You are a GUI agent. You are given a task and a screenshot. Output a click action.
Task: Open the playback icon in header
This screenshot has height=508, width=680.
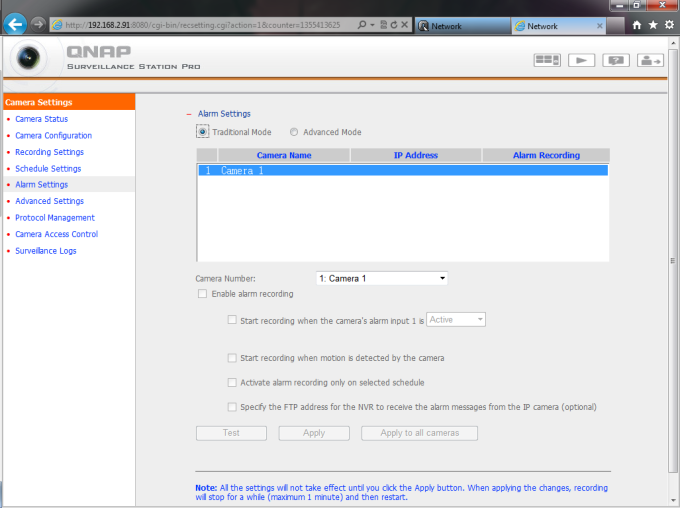[x=581, y=60]
